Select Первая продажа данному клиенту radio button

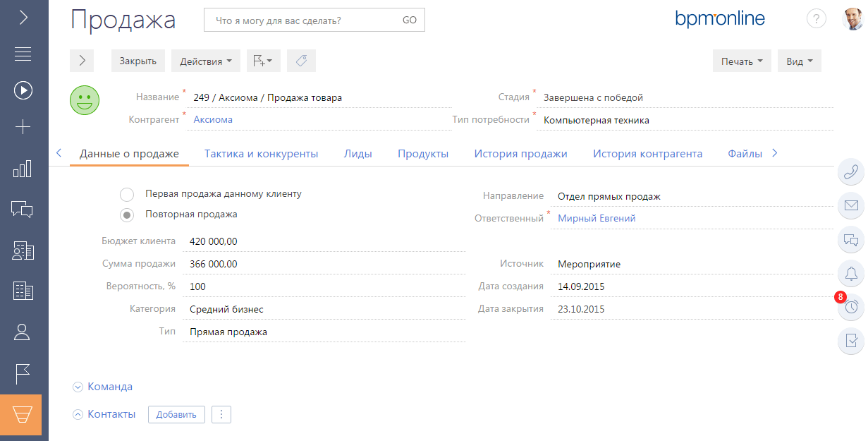coord(127,194)
